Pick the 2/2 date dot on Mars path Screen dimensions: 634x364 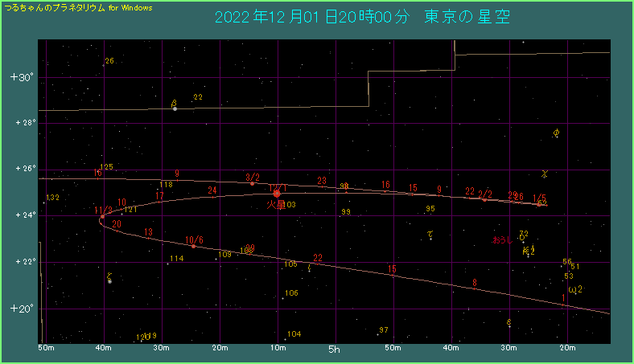click(x=484, y=199)
